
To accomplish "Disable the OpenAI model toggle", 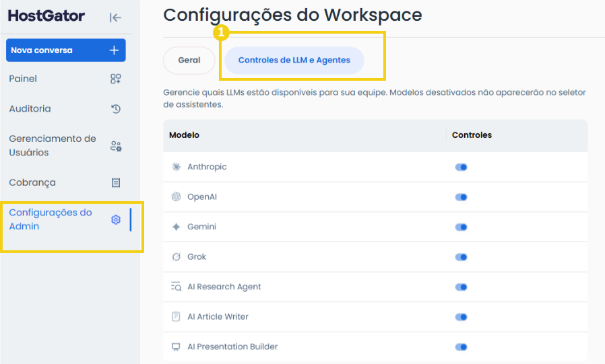I will pos(461,197).
